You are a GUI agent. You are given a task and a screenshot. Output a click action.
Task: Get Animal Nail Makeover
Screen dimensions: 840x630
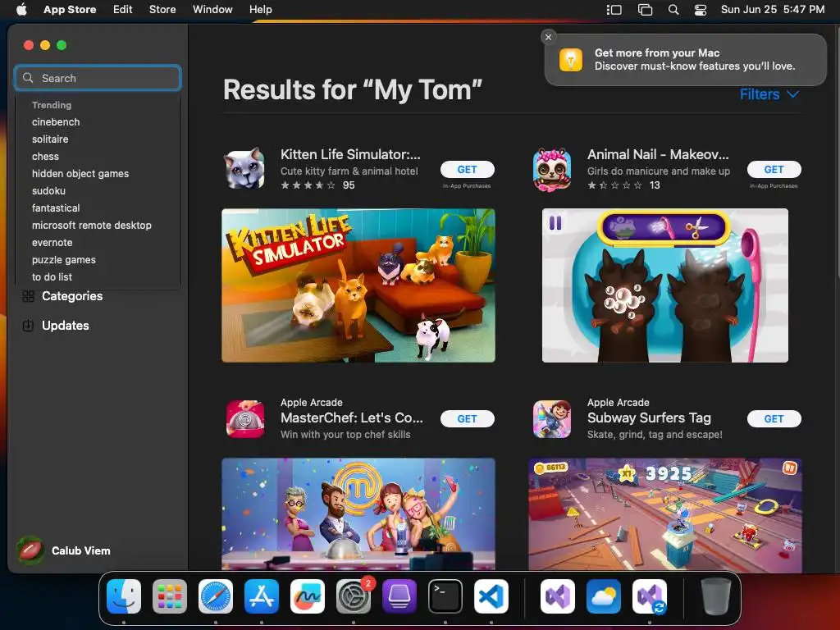pos(774,169)
